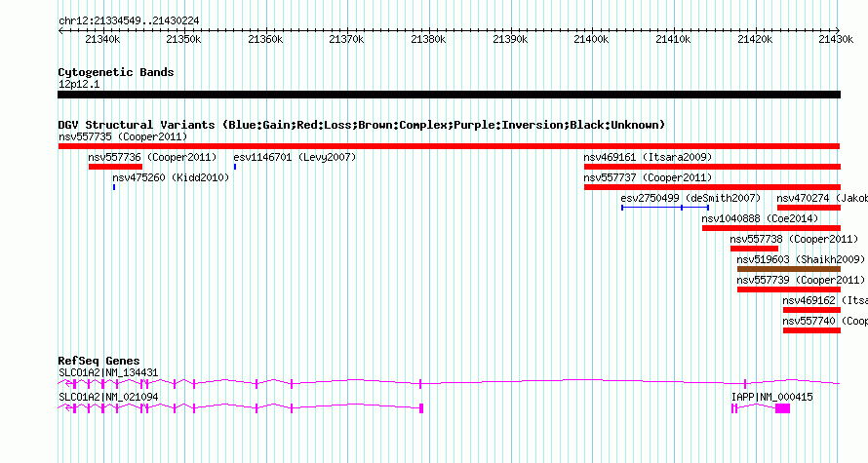Click the SLCO1A2|NM_134431 gene label

[108, 372]
